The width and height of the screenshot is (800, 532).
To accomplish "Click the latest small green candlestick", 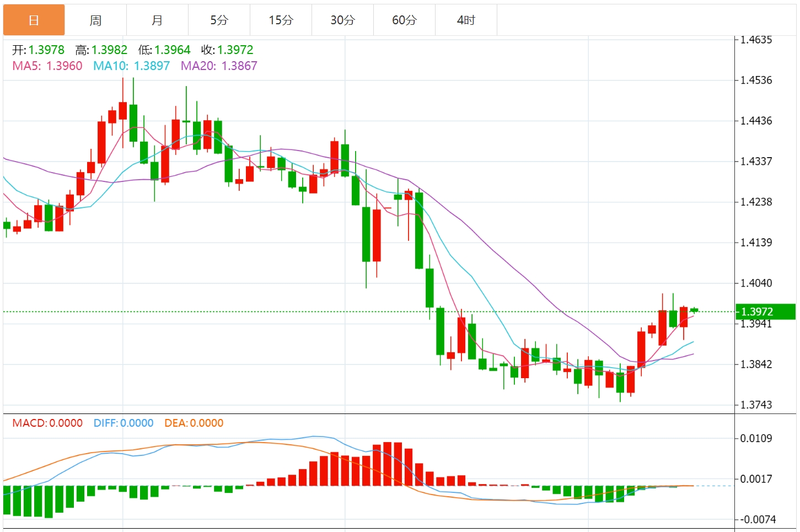I will click(x=694, y=310).
